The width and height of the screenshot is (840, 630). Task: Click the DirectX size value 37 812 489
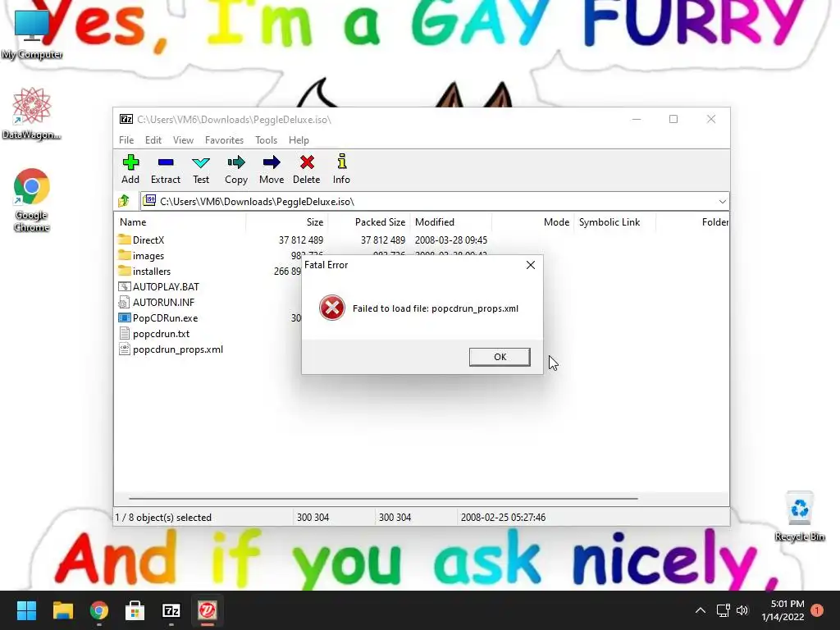[x=300, y=240]
